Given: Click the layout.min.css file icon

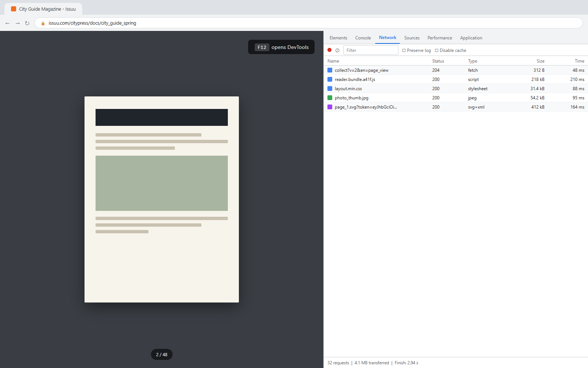Looking at the screenshot, I should (x=330, y=89).
